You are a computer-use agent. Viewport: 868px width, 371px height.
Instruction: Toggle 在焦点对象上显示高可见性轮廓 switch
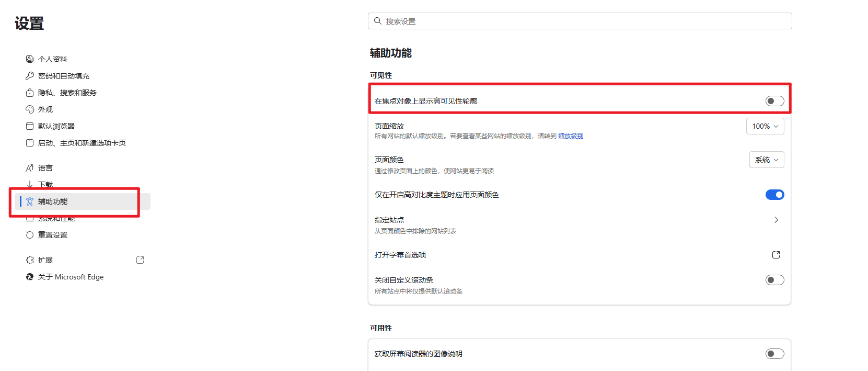tap(775, 101)
